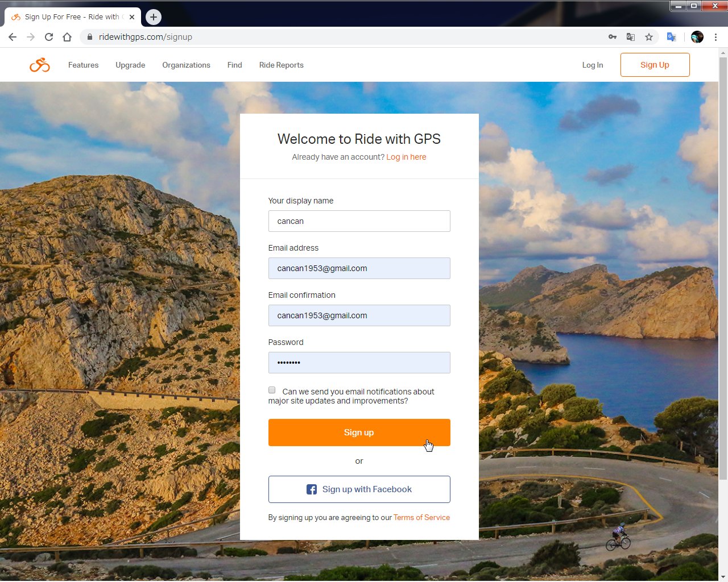The width and height of the screenshot is (728, 582).
Task: Open the Features menu item
Action: (x=83, y=65)
